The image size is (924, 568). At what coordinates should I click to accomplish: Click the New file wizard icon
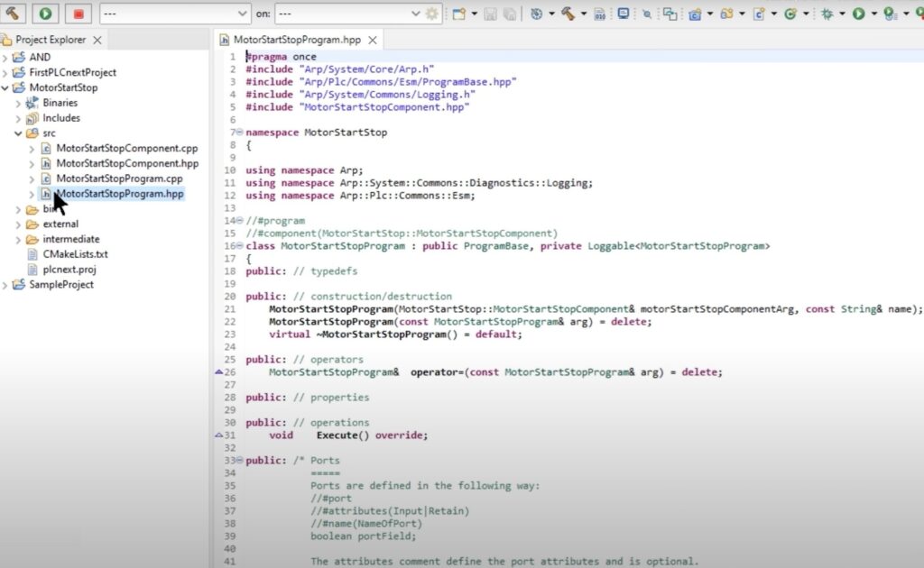pyautogui.click(x=460, y=14)
